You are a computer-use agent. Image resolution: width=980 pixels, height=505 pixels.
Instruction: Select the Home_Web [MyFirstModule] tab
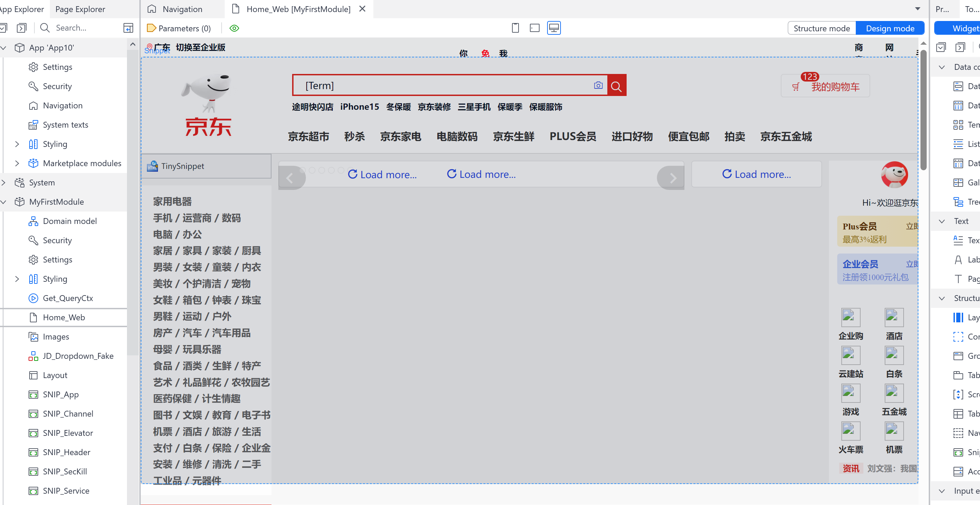[x=298, y=9]
